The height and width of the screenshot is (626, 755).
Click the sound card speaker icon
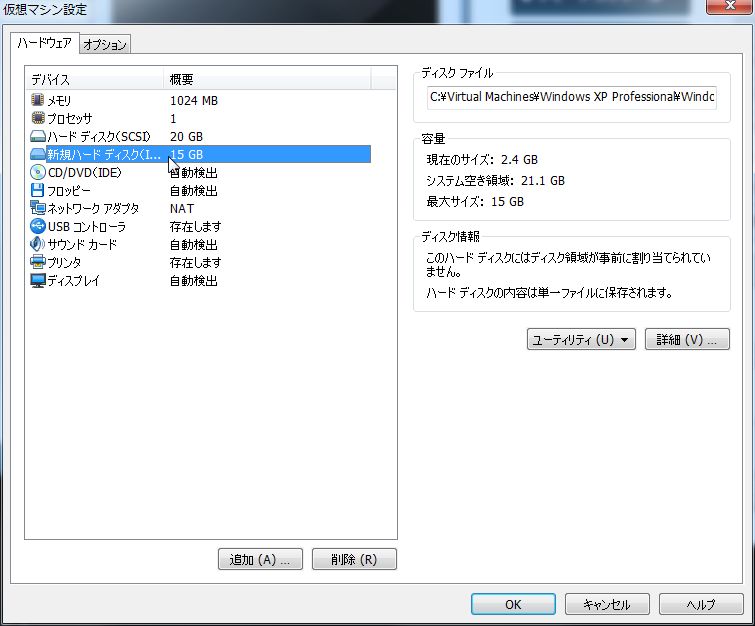(x=38, y=244)
